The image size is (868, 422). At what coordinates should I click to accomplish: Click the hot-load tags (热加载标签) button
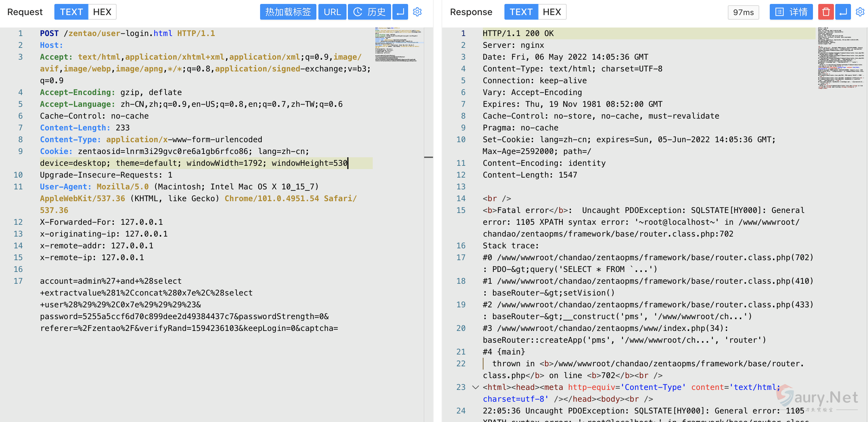tap(288, 12)
